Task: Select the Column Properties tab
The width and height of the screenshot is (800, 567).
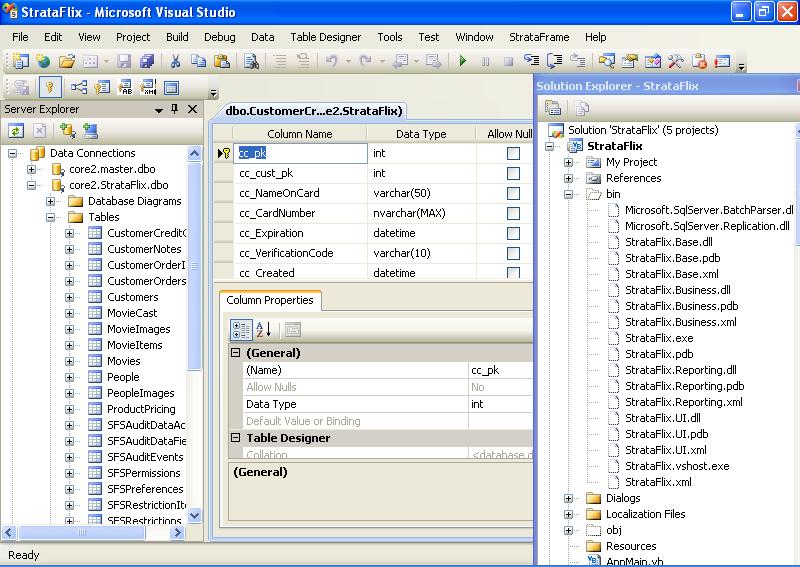Action: [x=269, y=300]
